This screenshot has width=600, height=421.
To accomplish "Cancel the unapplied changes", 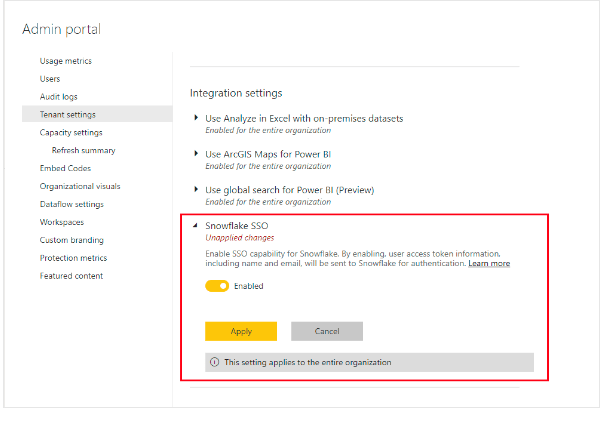I will (x=327, y=331).
